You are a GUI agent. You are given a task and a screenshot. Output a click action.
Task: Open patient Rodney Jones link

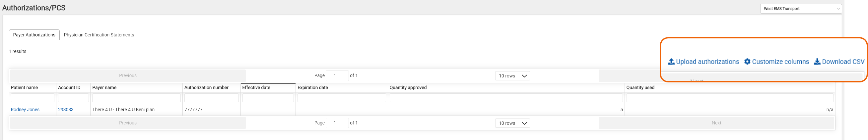click(25, 110)
